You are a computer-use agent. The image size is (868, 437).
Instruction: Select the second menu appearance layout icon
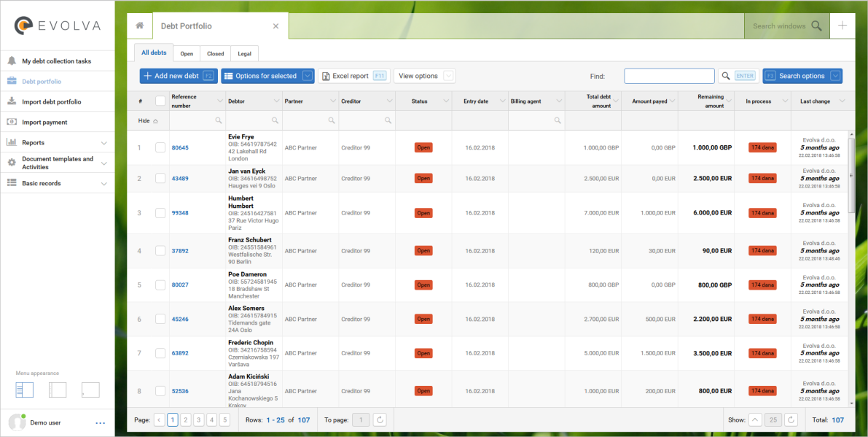58,390
